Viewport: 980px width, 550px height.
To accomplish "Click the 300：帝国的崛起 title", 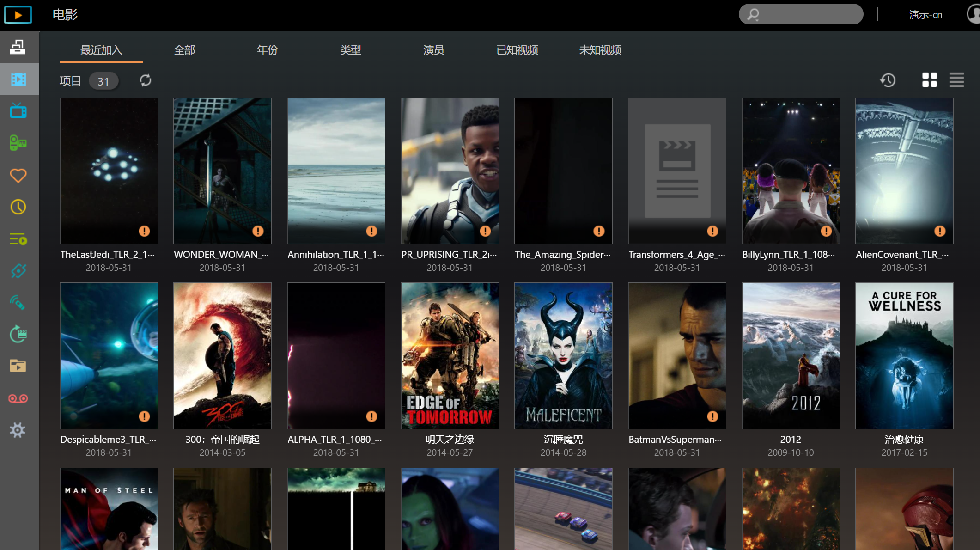I will (x=222, y=440).
